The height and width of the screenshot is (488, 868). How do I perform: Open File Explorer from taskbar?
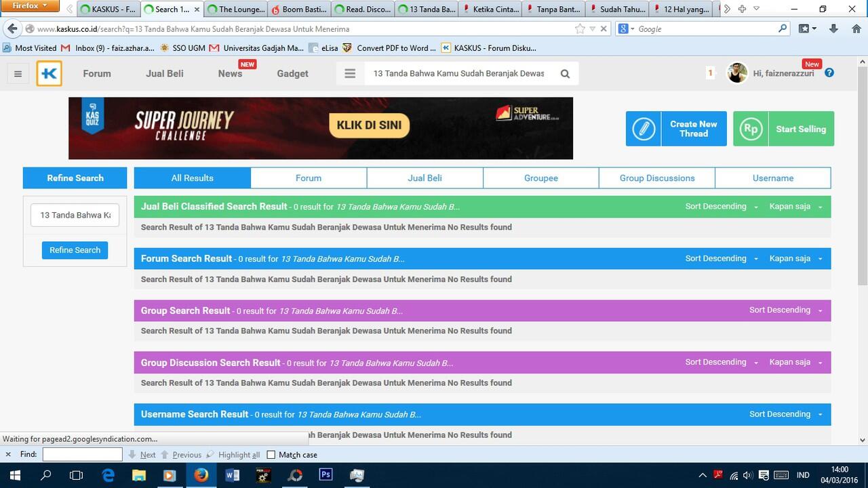coord(139,475)
